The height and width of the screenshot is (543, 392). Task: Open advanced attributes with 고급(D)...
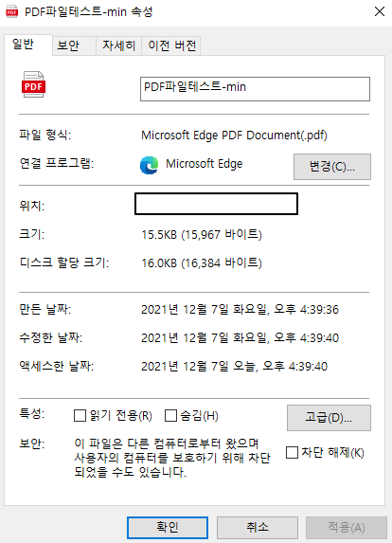pyautogui.click(x=329, y=418)
